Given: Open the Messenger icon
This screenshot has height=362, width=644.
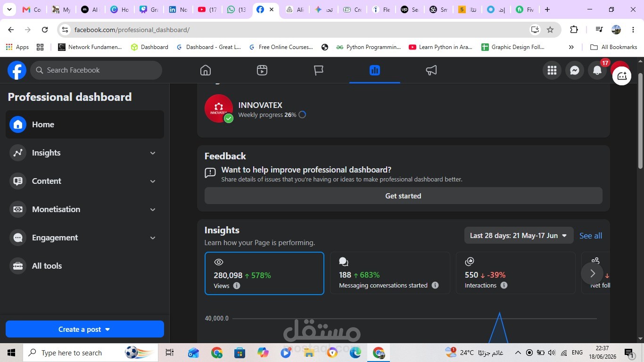Looking at the screenshot, I should [x=575, y=70].
